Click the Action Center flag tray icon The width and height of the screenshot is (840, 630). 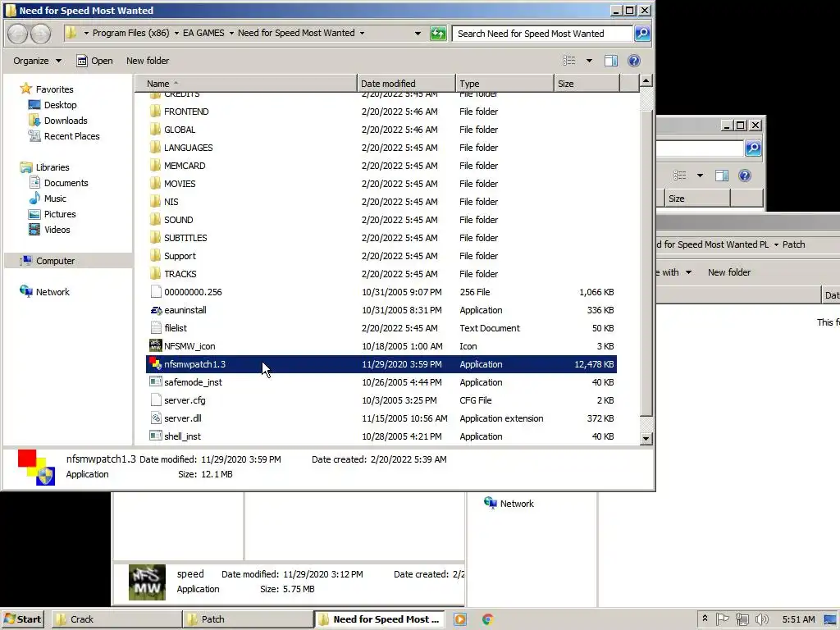point(722,619)
